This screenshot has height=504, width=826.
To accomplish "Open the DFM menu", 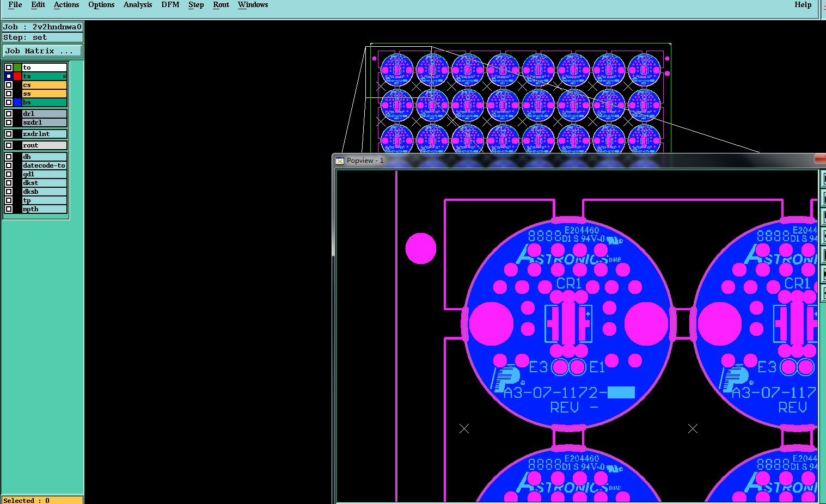I will (x=170, y=5).
